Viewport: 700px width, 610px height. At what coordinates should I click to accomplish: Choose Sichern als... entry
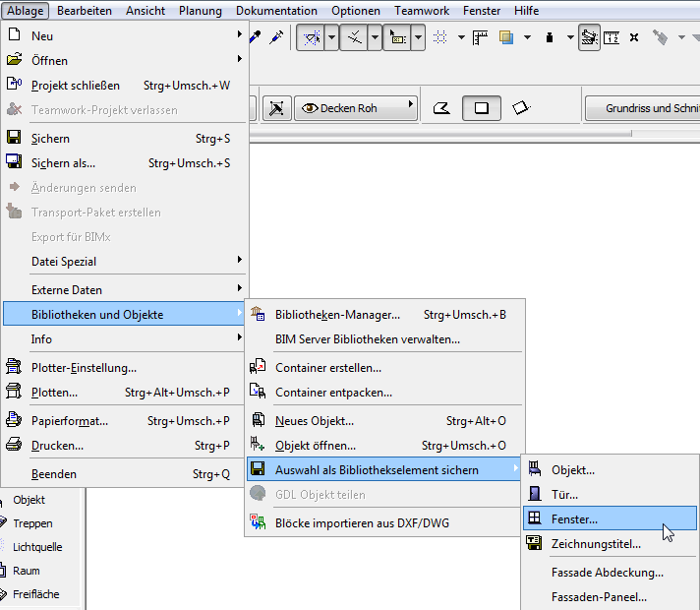click(125, 163)
